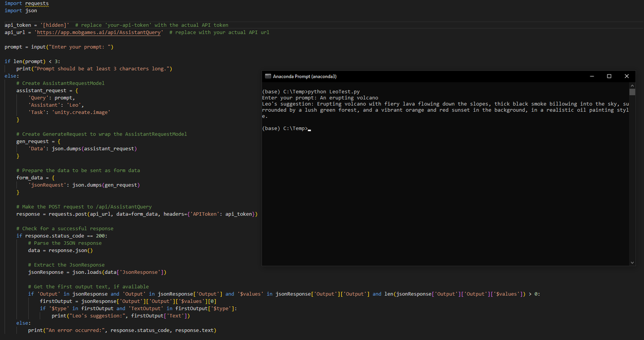Click the 'assistant_request = {' line
This screenshot has height=340, width=644.
click(x=47, y=91)
